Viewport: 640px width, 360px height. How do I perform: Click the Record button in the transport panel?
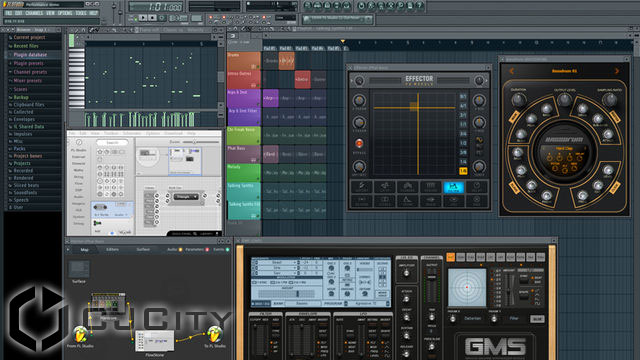pyautogui.click(x=162, y=18)
